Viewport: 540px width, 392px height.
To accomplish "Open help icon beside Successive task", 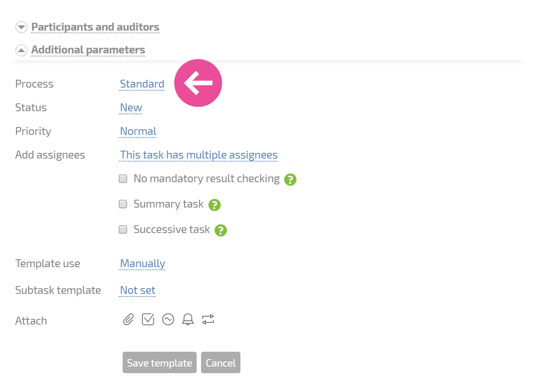I will 221,230.
